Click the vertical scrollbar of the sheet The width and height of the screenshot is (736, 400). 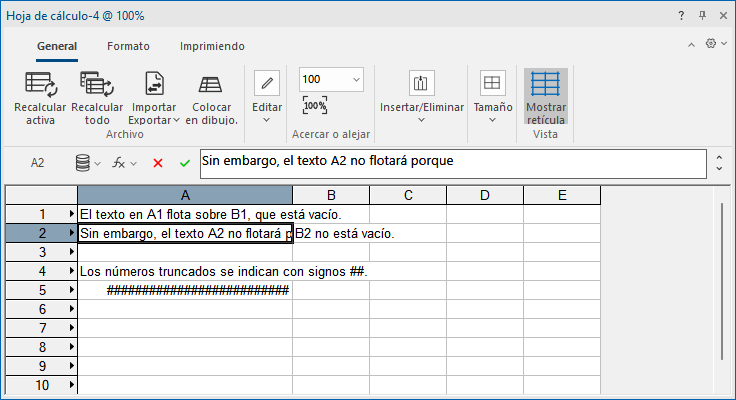click(722, 280)
